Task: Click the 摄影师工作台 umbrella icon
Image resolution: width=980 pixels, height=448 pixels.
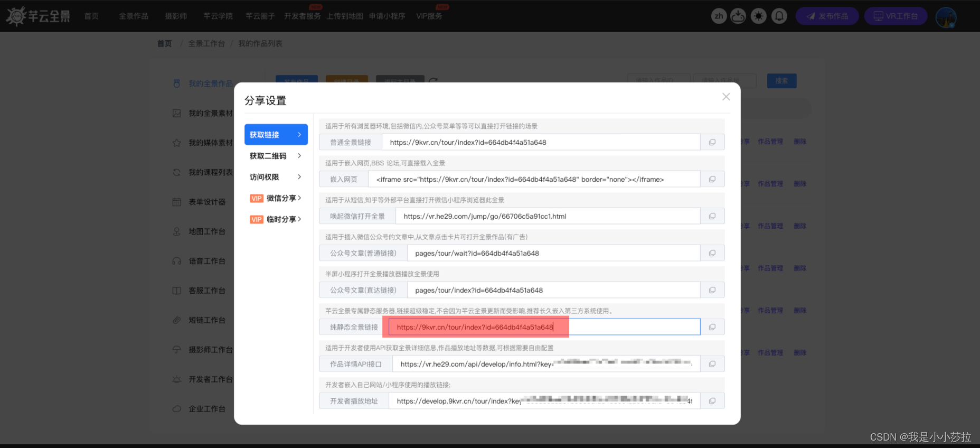Action: point(177,350)
